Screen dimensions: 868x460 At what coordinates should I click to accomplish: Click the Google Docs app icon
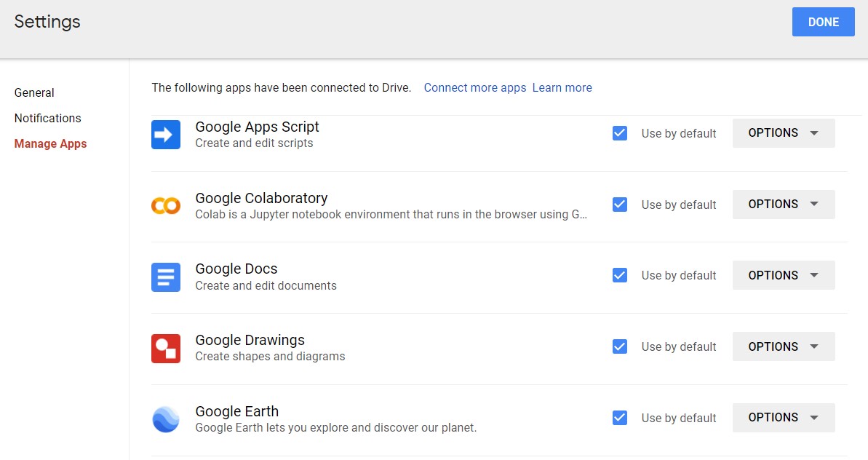pos(165,277)
